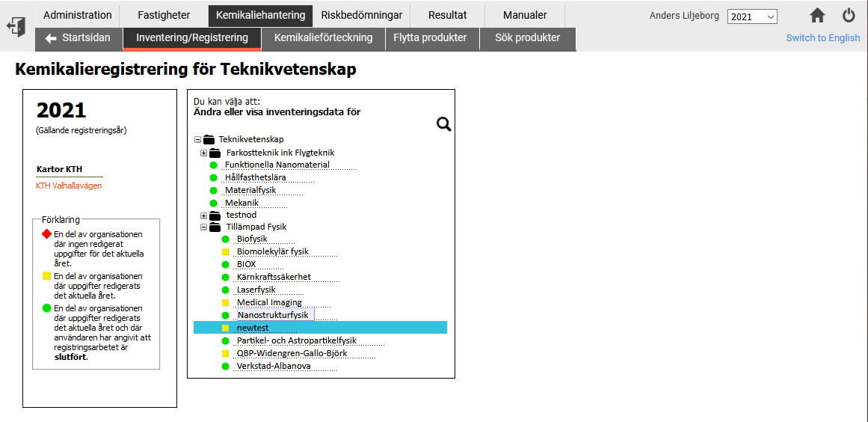Click the Anders Liljeborg user name

pos(684,16)
